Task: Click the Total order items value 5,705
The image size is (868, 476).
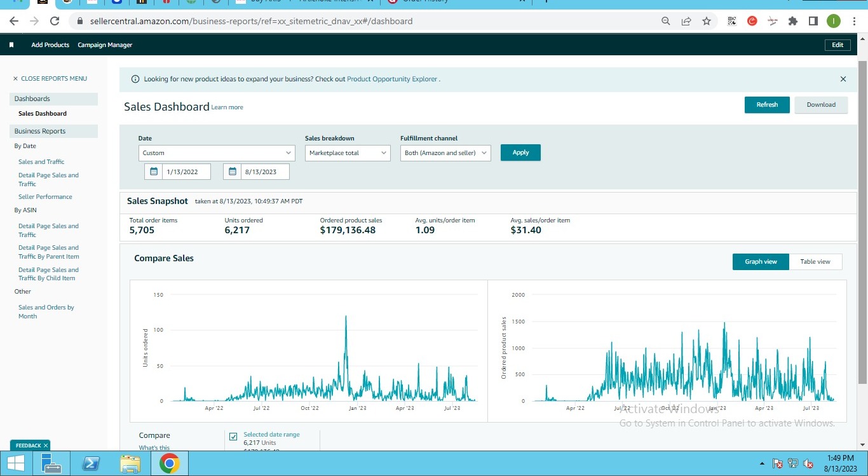Action: tap(142, 230)
